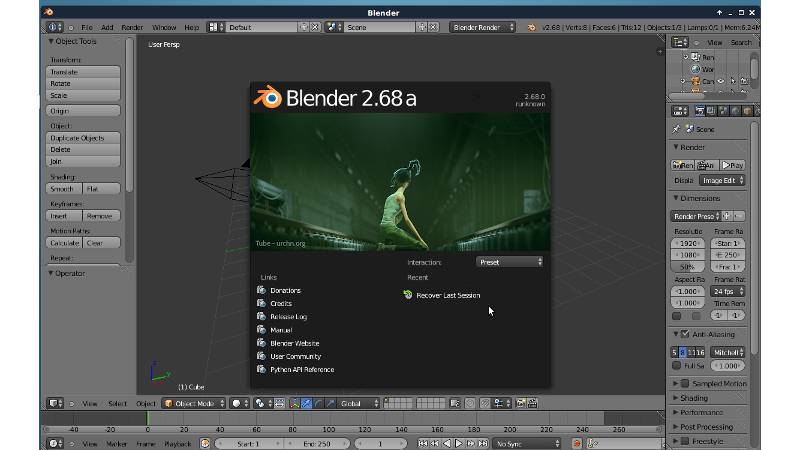Viewport: 800px width, 450px height.
Task: Open viewport shading sphere selector
Action: (239, 403)
